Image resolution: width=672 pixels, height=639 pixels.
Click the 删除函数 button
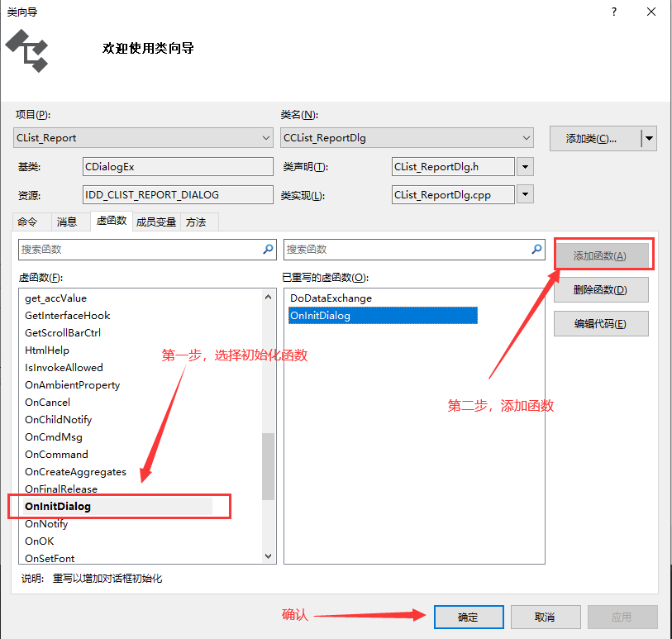pos(601,289)
